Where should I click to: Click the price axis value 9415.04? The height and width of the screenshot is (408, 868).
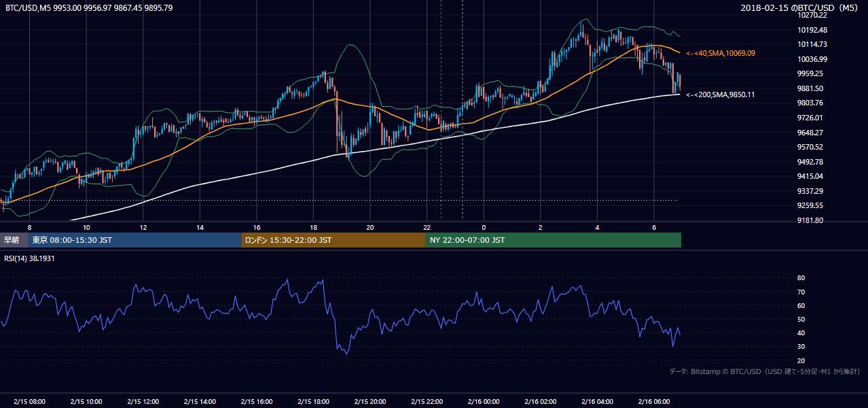tap(810, 176)
